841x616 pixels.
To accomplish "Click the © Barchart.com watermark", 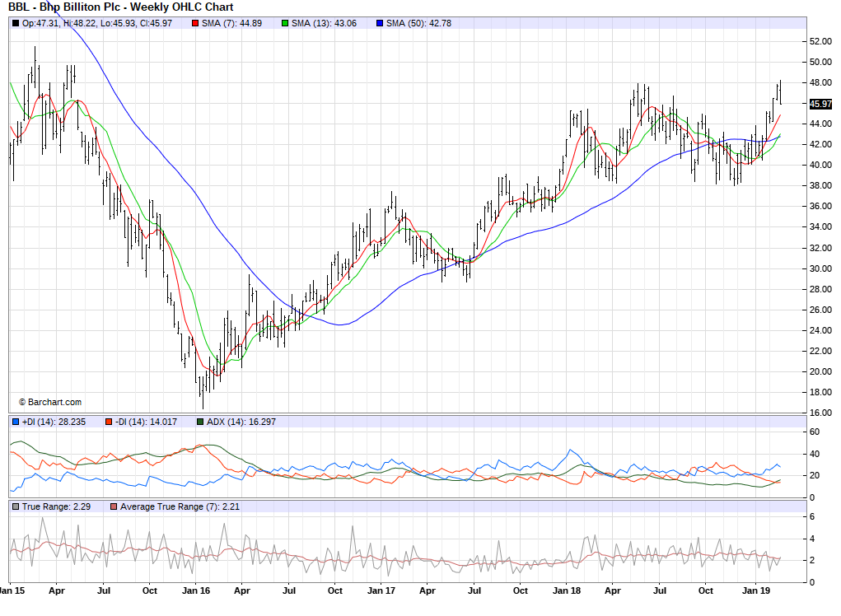I will 50,402.
